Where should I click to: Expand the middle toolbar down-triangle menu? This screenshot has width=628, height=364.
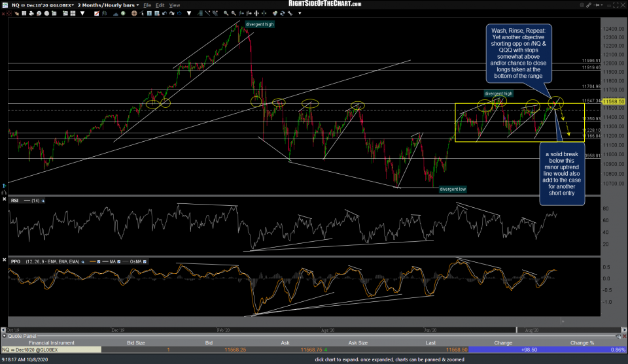click(189, 13)
